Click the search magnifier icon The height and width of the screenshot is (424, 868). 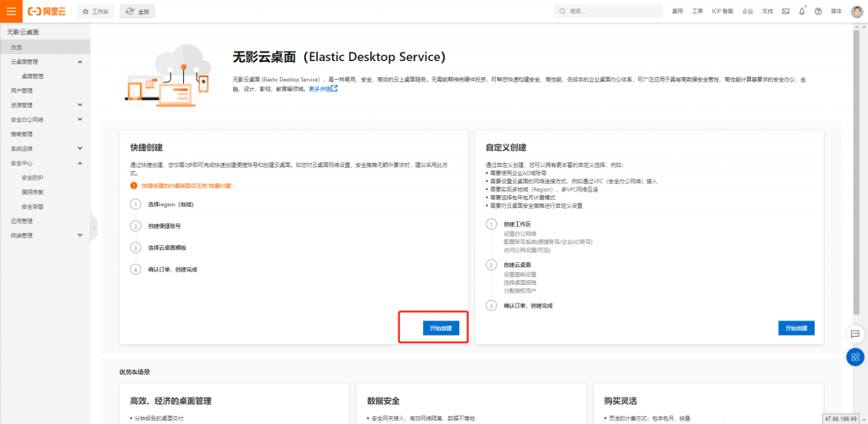tap(563, 11)
